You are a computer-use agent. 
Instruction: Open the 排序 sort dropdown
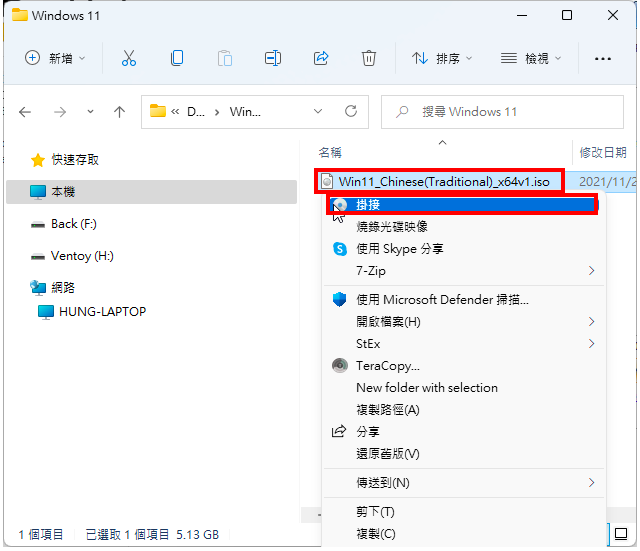coord(442,58)
